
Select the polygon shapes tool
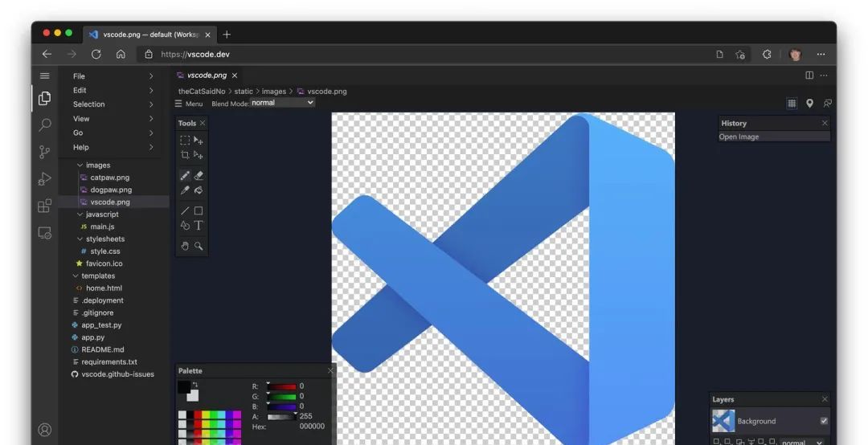[185, 225]
